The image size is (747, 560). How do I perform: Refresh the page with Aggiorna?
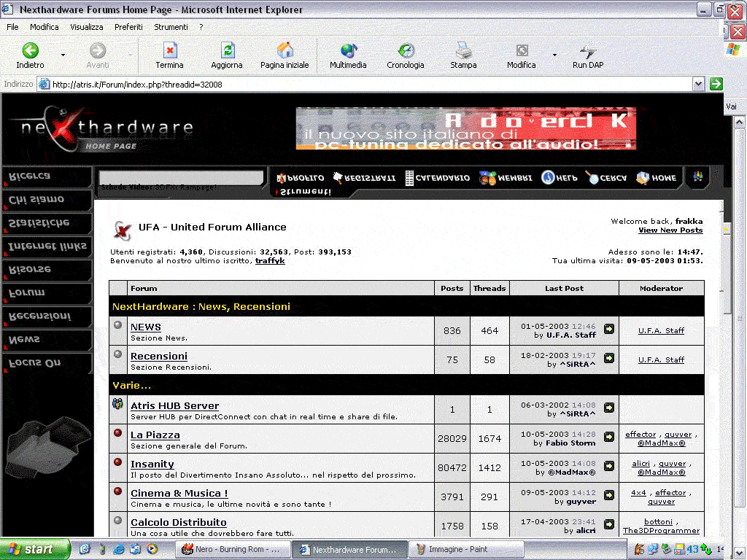pyautogui.click(x=227, y=55)
